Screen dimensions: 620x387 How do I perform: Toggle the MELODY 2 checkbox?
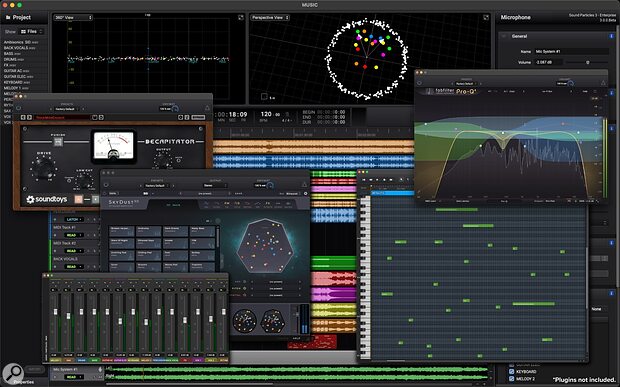(x=511, y=379)
